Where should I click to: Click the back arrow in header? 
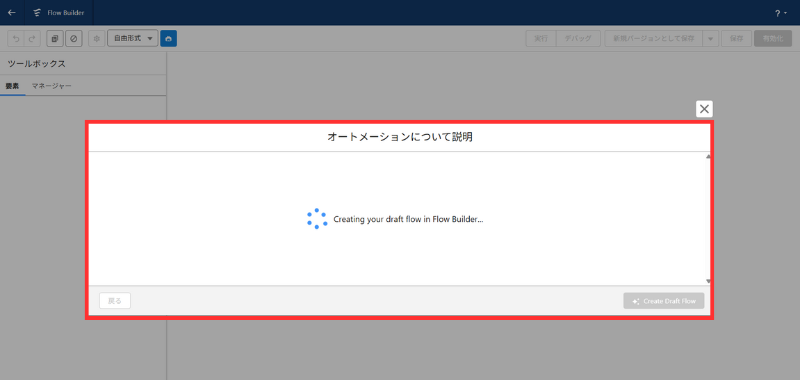pos(12,13)
